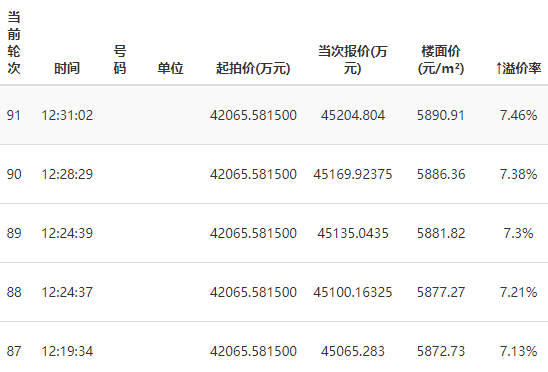Click the 时间 column header
The image size is (548, 372).
click(67, 68)
